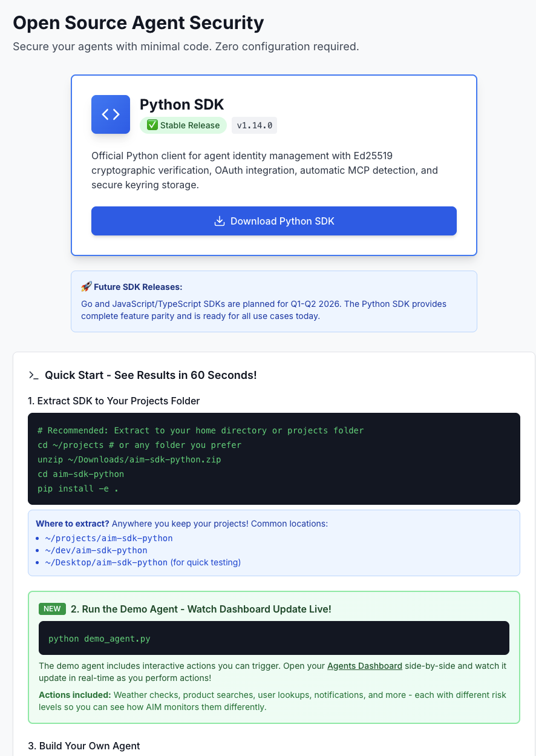Click the cd aim-sdk-python command line
Image resolution: width=536 pixels, height=756 pixels.
pos(80,474)
